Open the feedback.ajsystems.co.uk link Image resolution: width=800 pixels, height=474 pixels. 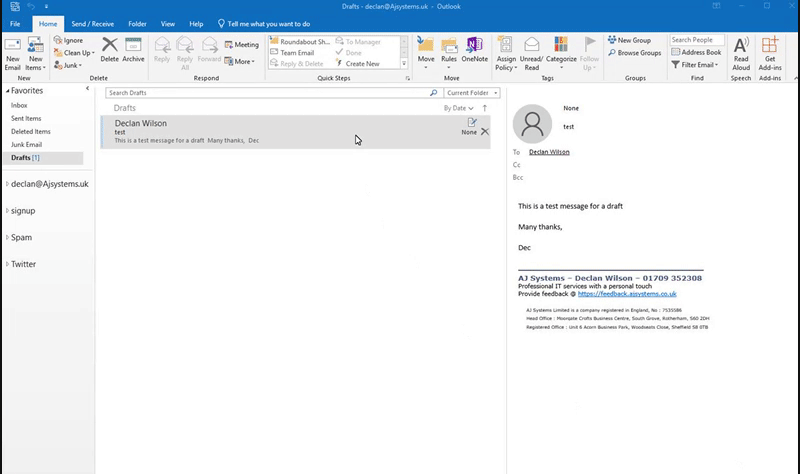[627, 294]
